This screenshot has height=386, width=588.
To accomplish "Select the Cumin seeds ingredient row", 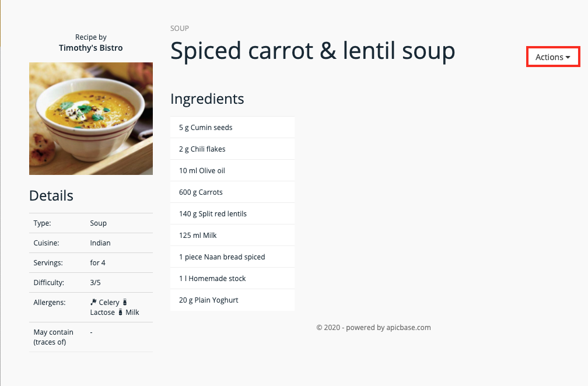I will [232, 127].
